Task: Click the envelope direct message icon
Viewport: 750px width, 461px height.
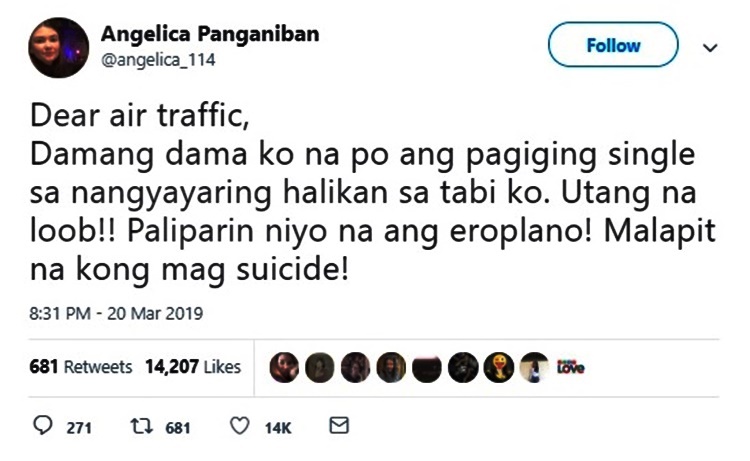Action: [339, 425]
